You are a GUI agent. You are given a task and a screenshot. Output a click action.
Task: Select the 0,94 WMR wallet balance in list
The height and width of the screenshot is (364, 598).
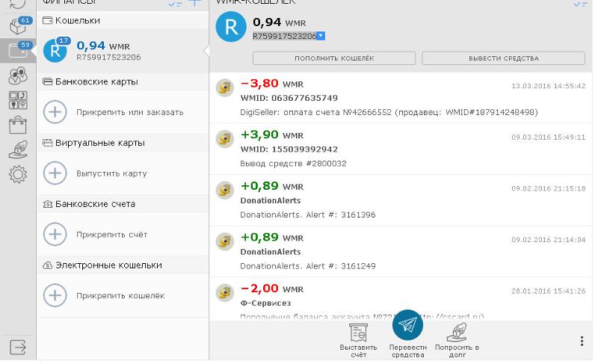pyautogui.click(x=103, y=46)
